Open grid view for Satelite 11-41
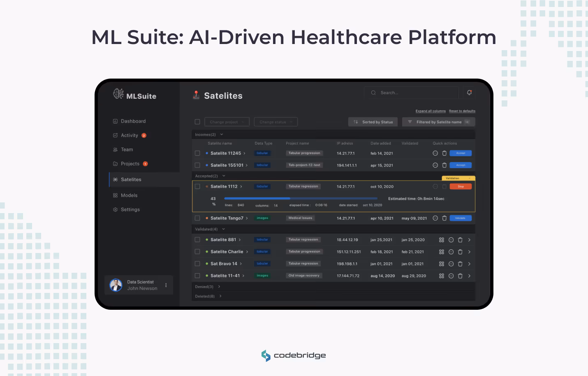Viewport: 588px width, 376px height. pyautogui.click(x=442, y=276)
